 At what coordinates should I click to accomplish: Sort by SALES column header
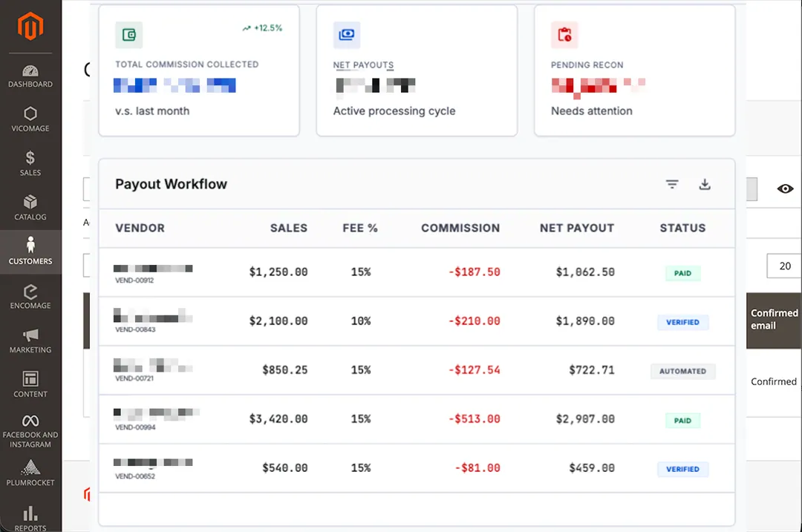[x=289, y=228]
